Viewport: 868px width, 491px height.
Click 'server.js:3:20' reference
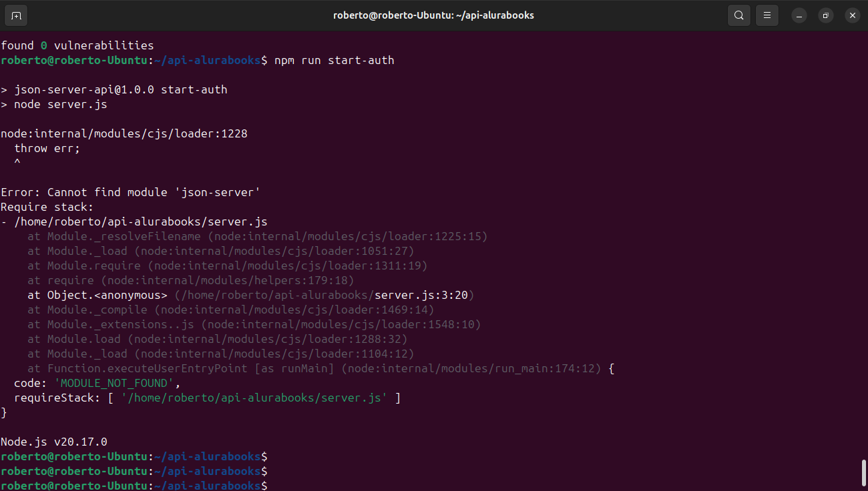coord(421,295)
